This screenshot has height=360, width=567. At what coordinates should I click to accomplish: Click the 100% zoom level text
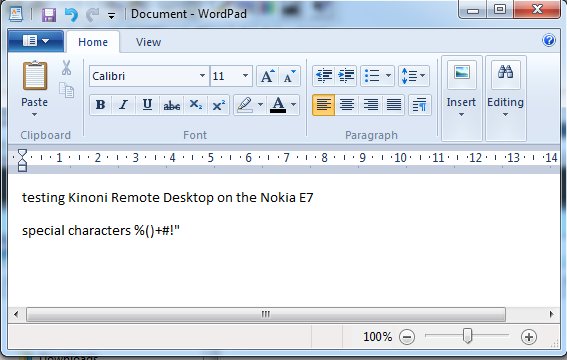tap(378, 337)
